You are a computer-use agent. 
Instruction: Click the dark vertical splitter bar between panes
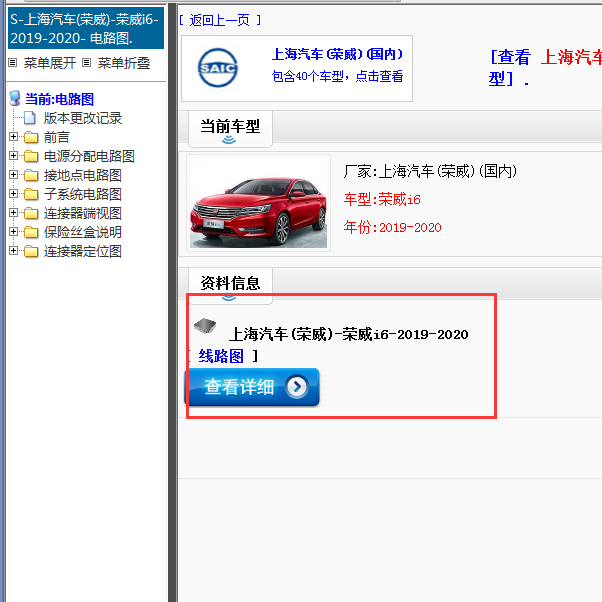(173, 303)
